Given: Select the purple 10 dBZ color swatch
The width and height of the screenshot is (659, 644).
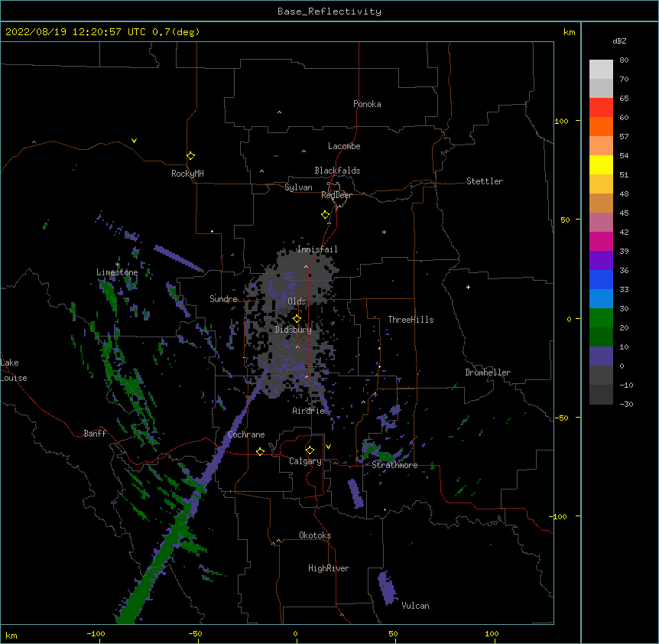Looking at the screenshot, I should pos(601,356).
